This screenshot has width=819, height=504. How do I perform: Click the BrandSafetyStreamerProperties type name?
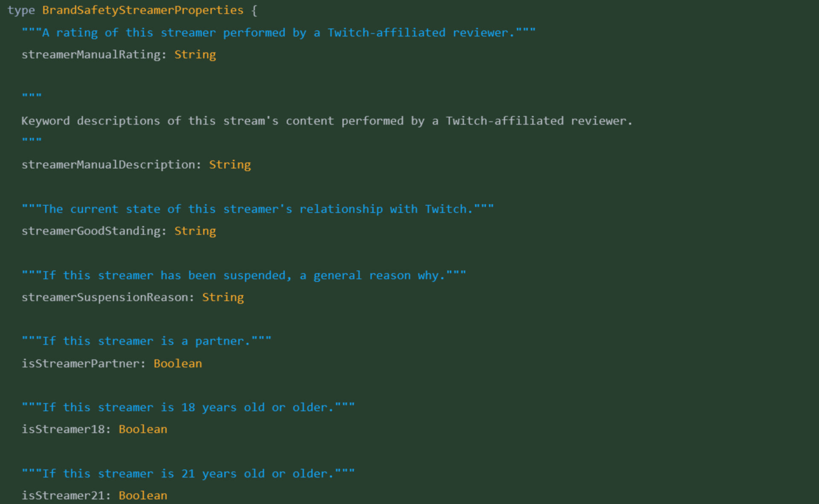143,10
